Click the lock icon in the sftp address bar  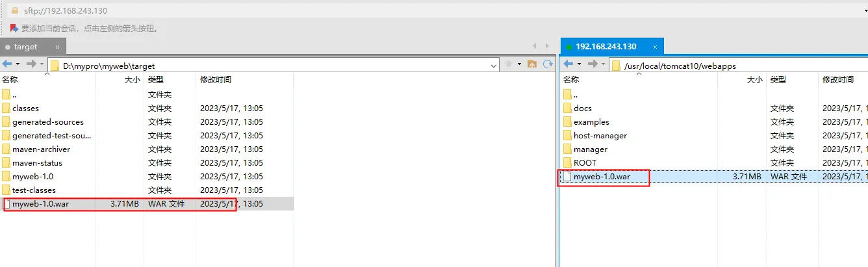pos(14,10)
